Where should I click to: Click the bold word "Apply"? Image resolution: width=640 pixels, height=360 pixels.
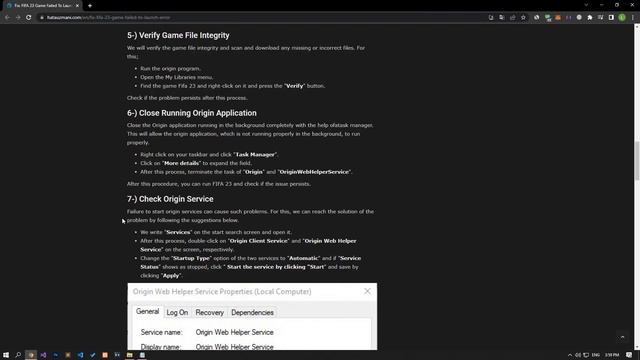[171, 276]
